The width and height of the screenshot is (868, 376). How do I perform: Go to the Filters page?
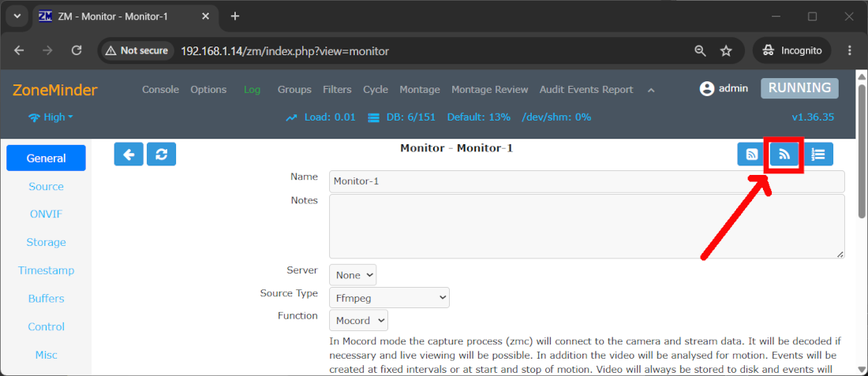[337, 90]
